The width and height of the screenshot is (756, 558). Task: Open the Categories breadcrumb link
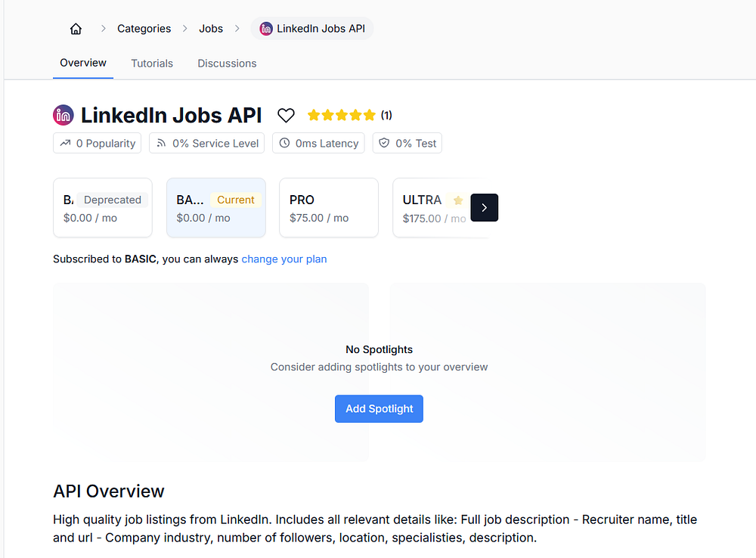pyautogui.click(x=144, y=29)
